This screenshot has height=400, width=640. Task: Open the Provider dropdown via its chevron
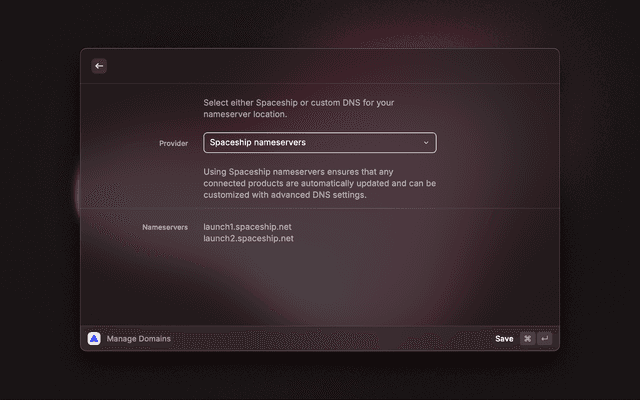click(425, 143)
